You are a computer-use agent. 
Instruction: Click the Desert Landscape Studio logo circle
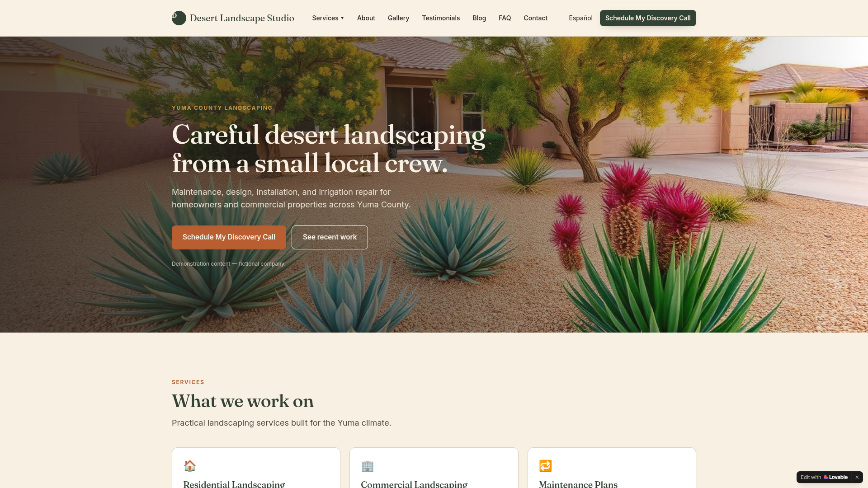(x=179, y=18)
